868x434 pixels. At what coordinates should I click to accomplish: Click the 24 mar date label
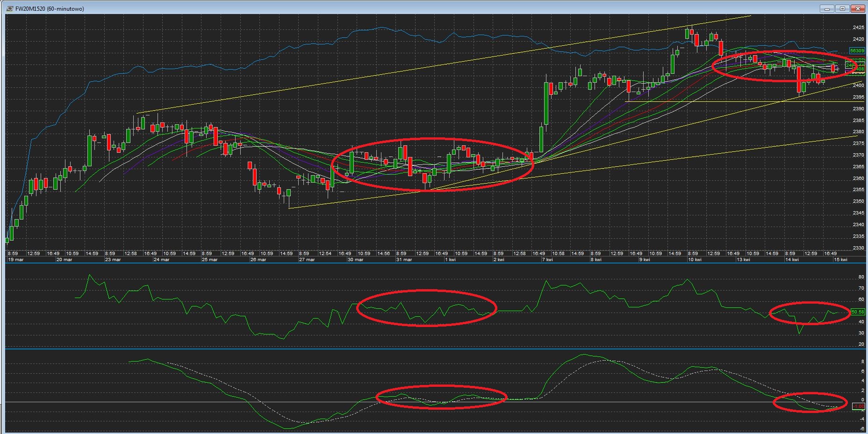161,260
